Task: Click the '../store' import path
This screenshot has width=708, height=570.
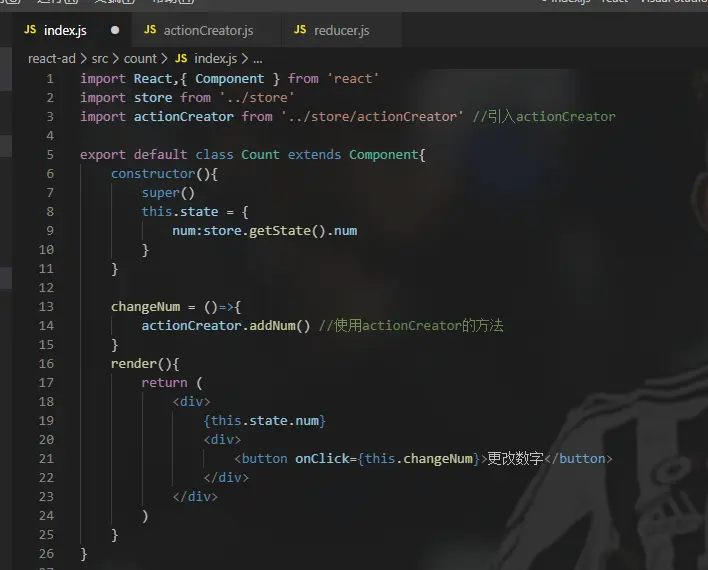Action: pos(257,98)
